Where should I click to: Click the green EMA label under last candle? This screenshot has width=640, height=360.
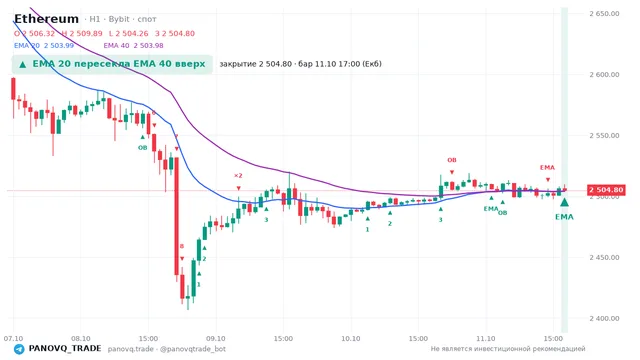564,217
